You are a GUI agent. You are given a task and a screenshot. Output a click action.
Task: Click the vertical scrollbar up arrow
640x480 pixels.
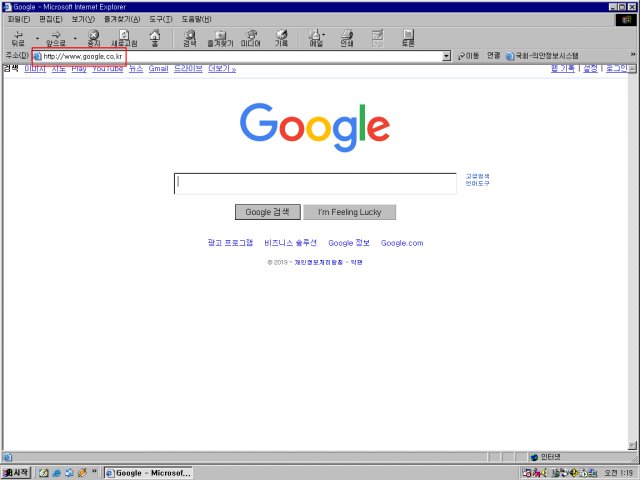click(x=632, y=69)
